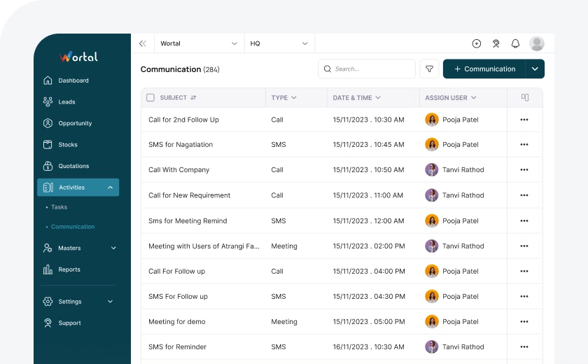
Task: Open the Tasks sub-item under Activities
Action: pyautogui.click(x=59, y=207)
